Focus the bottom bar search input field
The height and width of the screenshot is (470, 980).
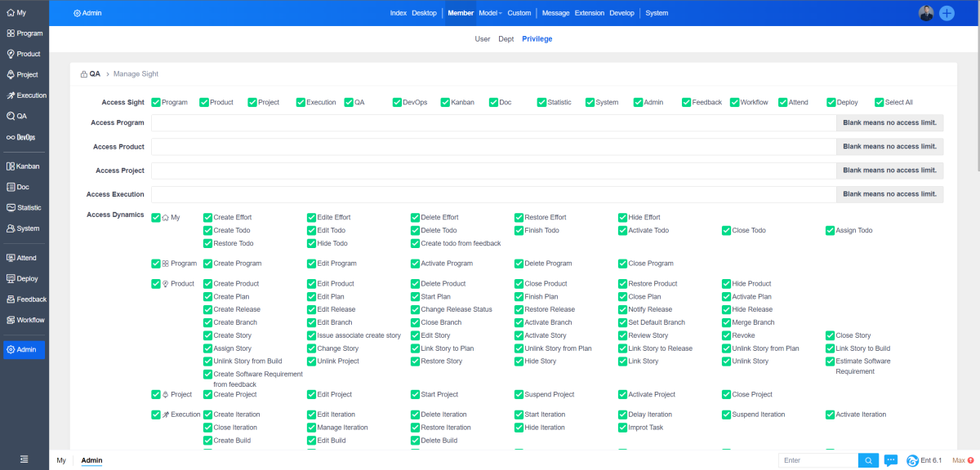(x=818, y=460)
